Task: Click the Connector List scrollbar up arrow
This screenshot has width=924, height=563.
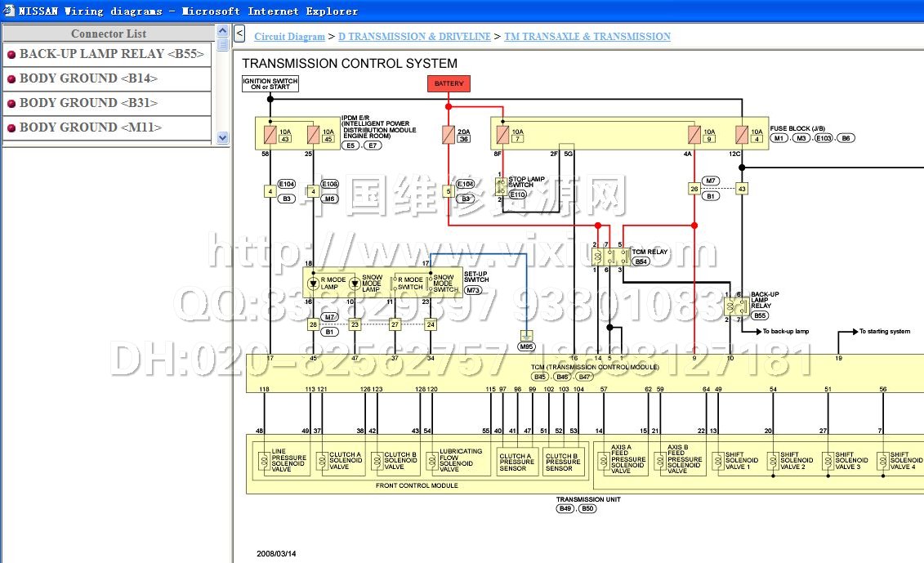Action: pyautogui.click(x=222, y=31)
